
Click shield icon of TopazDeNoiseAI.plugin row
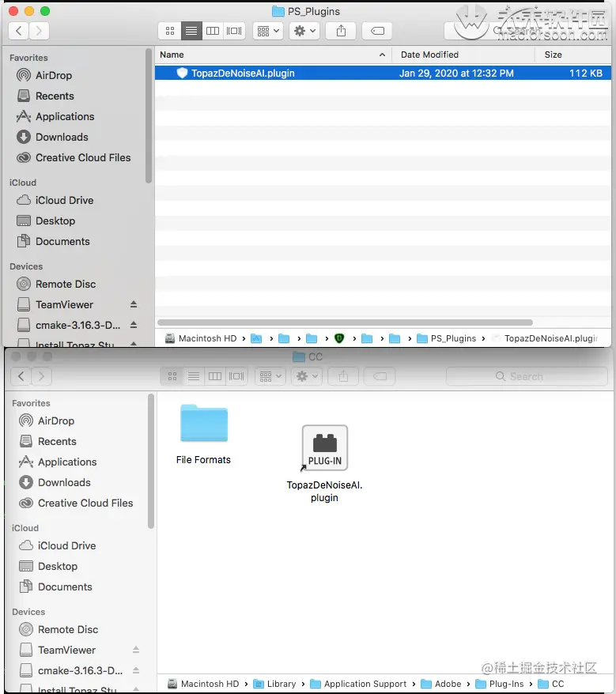pos(182,73)
